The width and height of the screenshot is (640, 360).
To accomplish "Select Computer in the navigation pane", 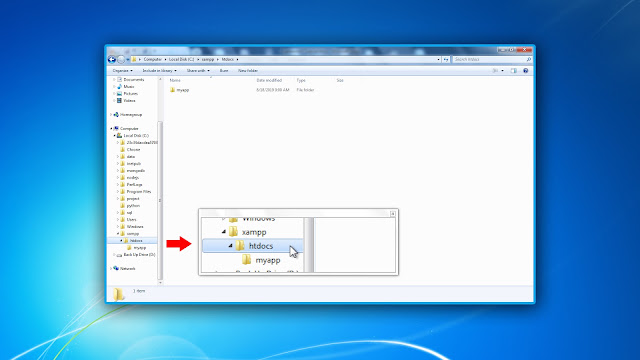I will point(126,129).
